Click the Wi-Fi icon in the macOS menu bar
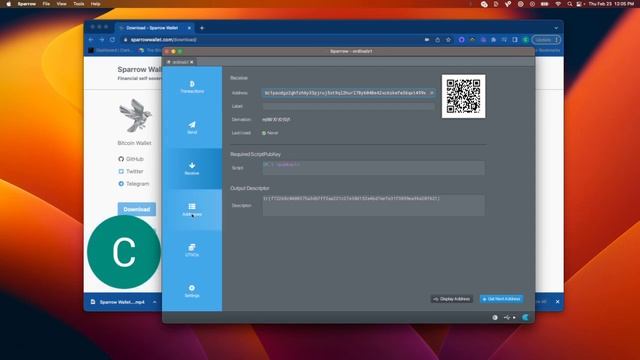 coord(558,4)
